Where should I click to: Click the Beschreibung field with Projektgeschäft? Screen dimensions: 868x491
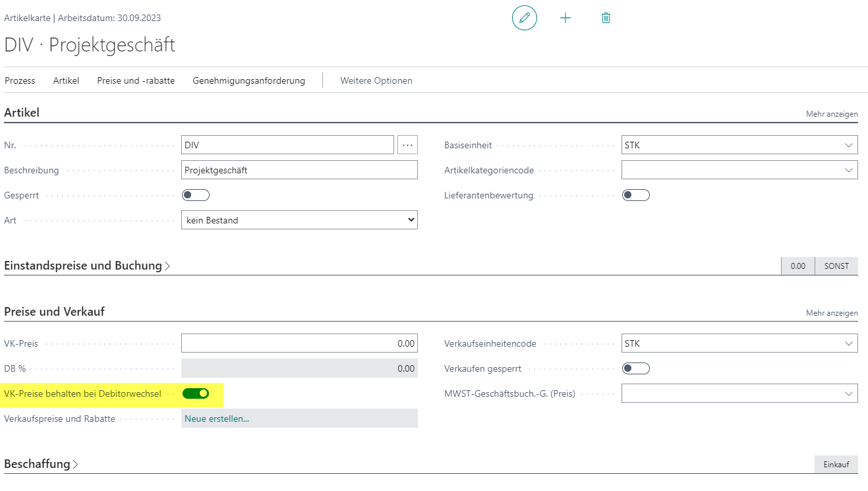[x=299, y=170]
